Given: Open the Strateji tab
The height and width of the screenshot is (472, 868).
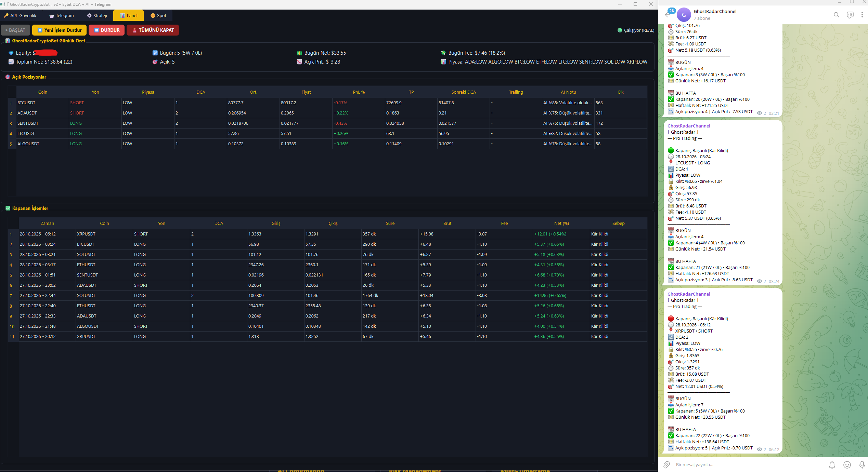Looking at the screenshot, I should tap(97, 15).
